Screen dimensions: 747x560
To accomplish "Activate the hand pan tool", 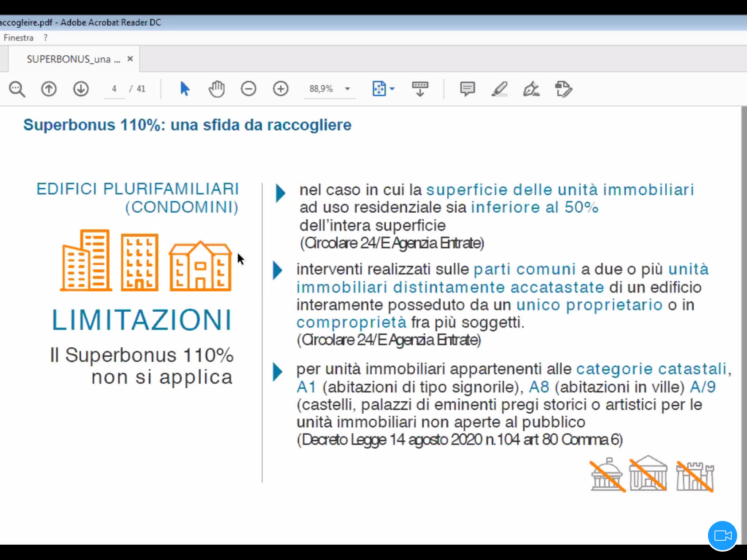I will 217,89.
